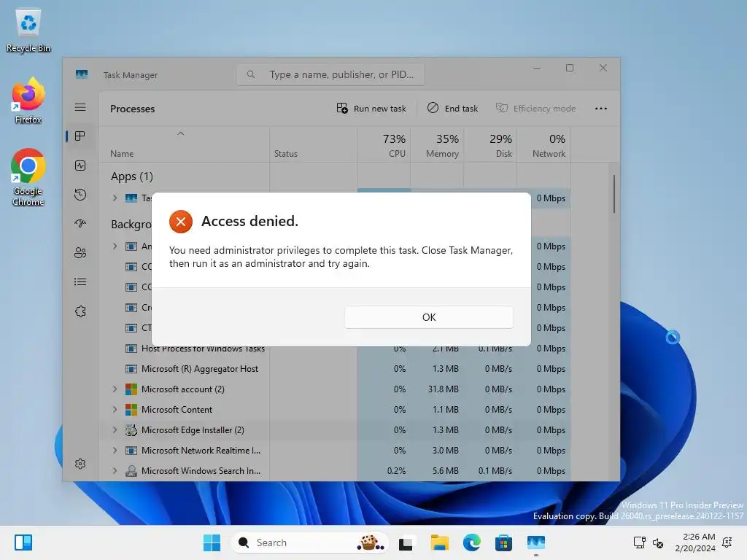Click the Microsoft Network Realtime process icon
The image size is (747, 560).
pos(131,451)
